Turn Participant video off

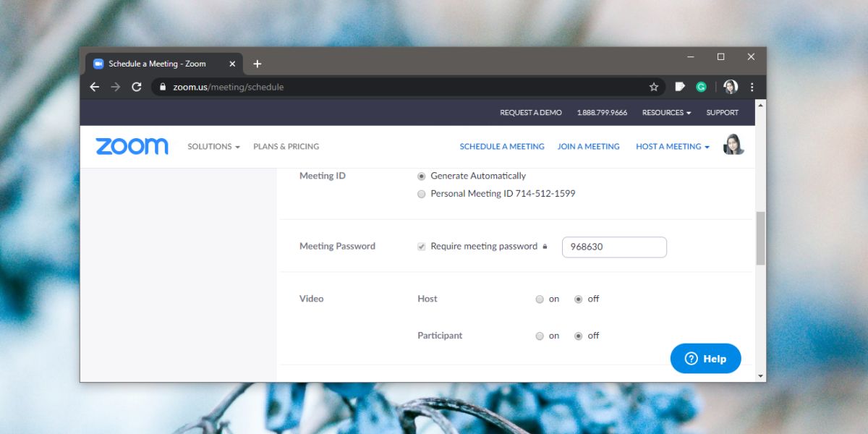pos(579,336)
